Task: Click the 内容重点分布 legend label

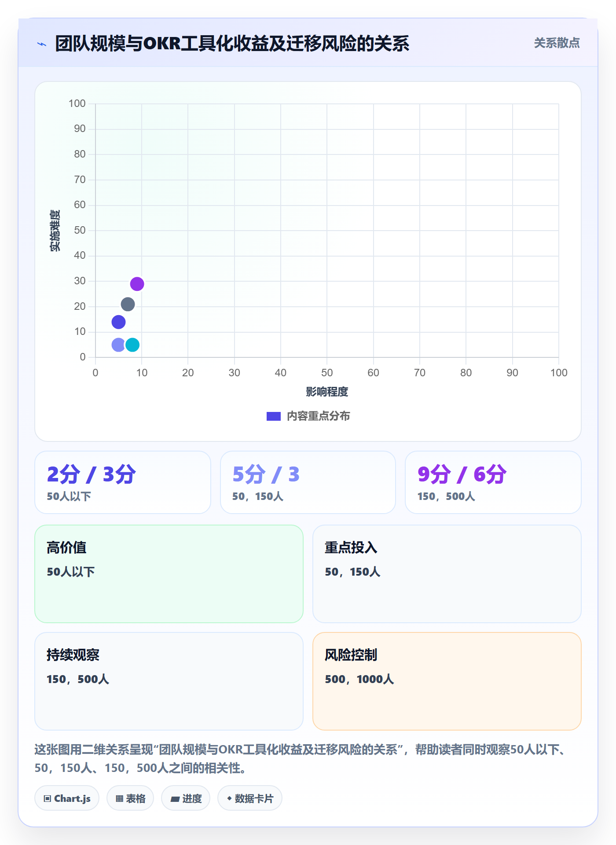Action: pyautogui.click(x=318, y=416)
